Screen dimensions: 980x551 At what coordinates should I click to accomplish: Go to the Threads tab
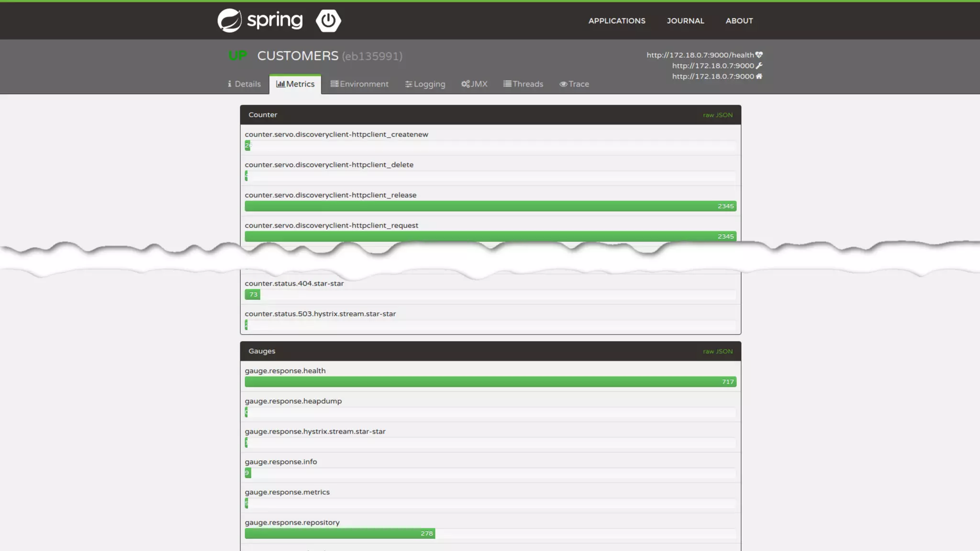[x=523, y=84]
